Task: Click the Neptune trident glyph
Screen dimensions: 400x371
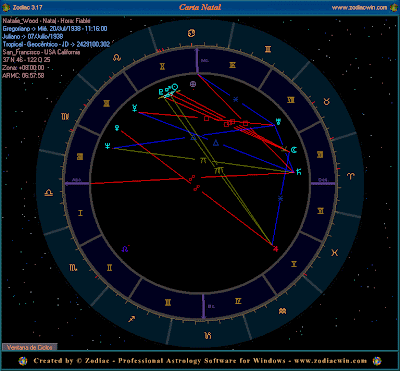Action: [107, 146]
